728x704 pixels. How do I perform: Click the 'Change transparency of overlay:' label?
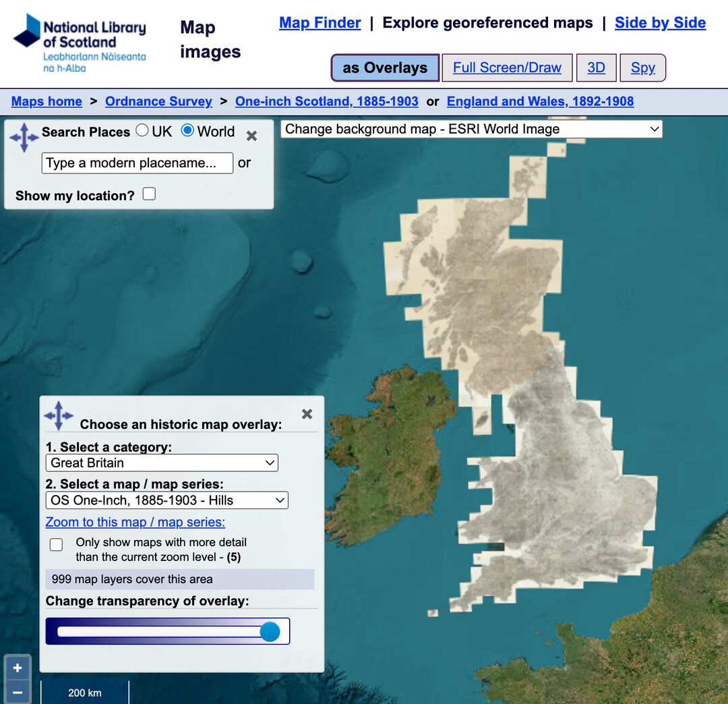point(147,601)
